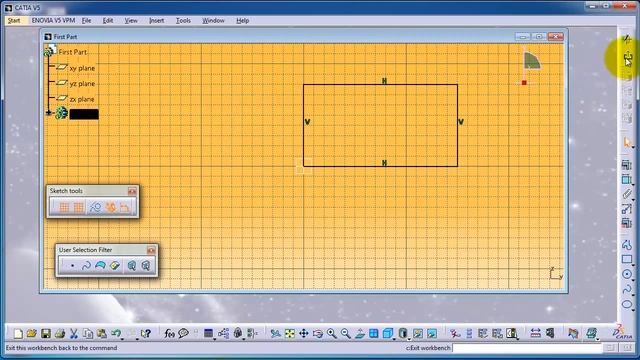Click the Paste icon

tap(102, 334)
